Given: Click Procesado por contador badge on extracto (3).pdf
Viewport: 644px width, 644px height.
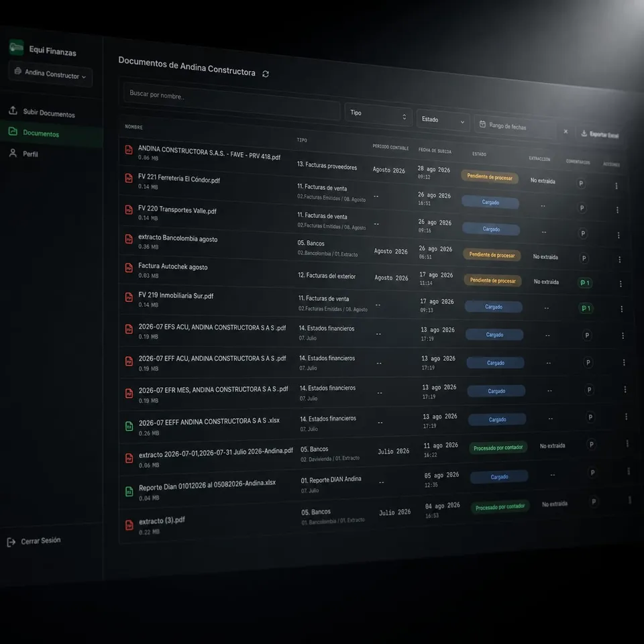Looking at the screenshot, I should [x=500, y=507].
